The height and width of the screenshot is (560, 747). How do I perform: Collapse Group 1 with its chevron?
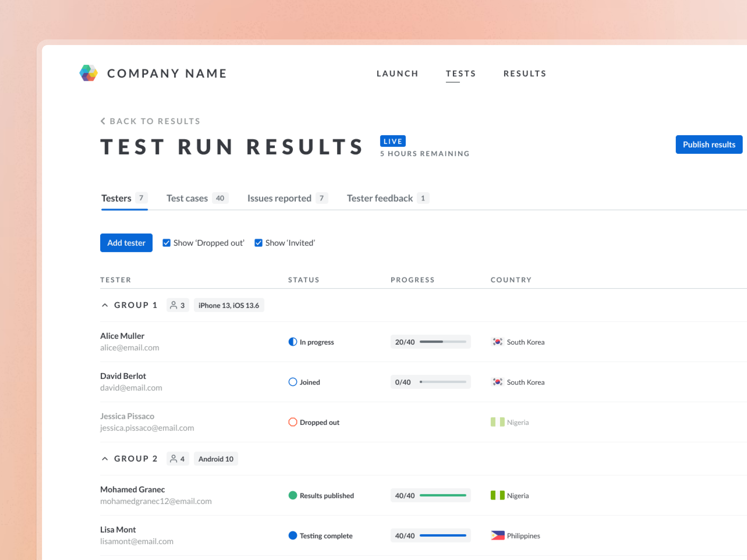point(105,305)
